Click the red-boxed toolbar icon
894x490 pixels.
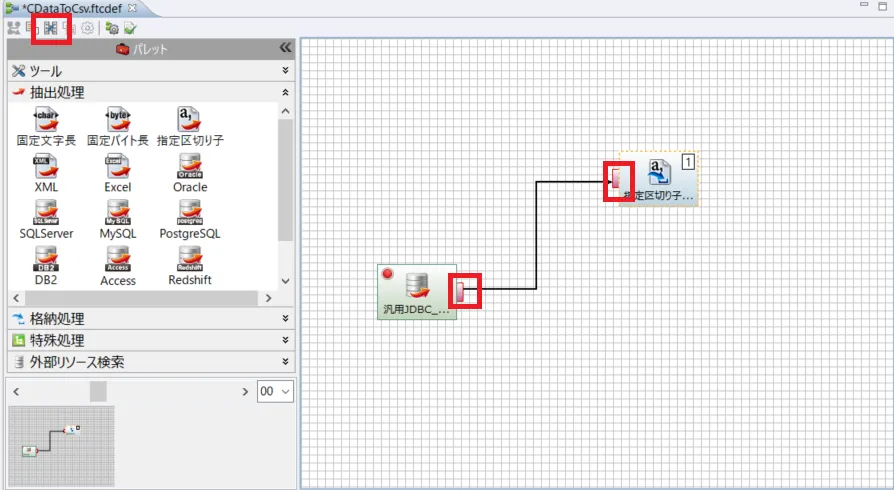tap(50, 28)
